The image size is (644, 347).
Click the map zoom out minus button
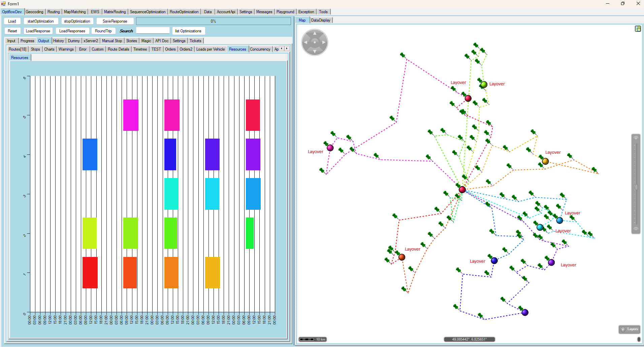(x=636, y=229)
